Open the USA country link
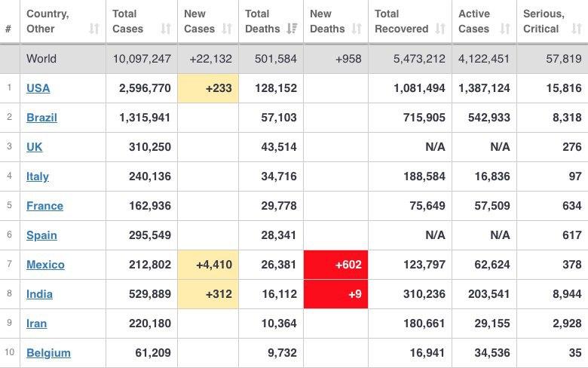588x368 pixels. pos(38,88)
